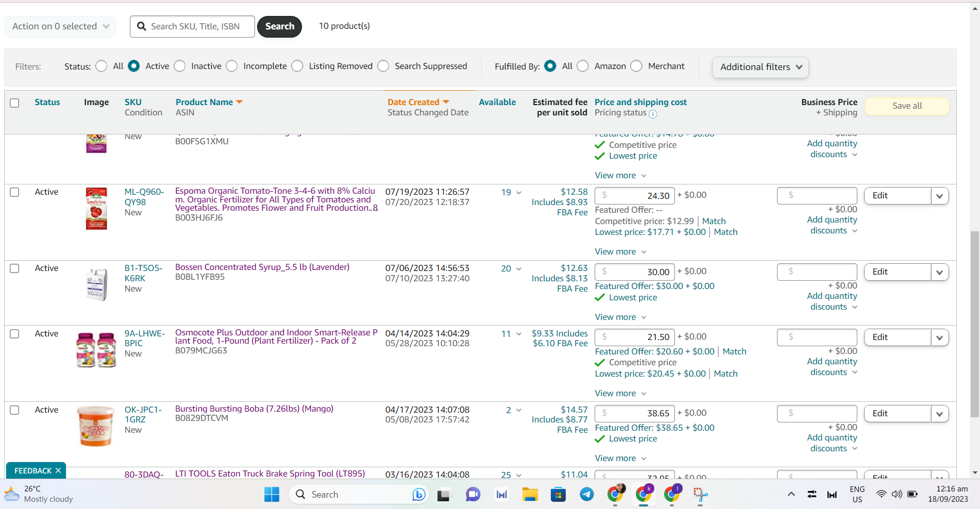Open the Edit dropdown arrow for Osmocote row
The image size is (980, 509).
click(940, 337)
